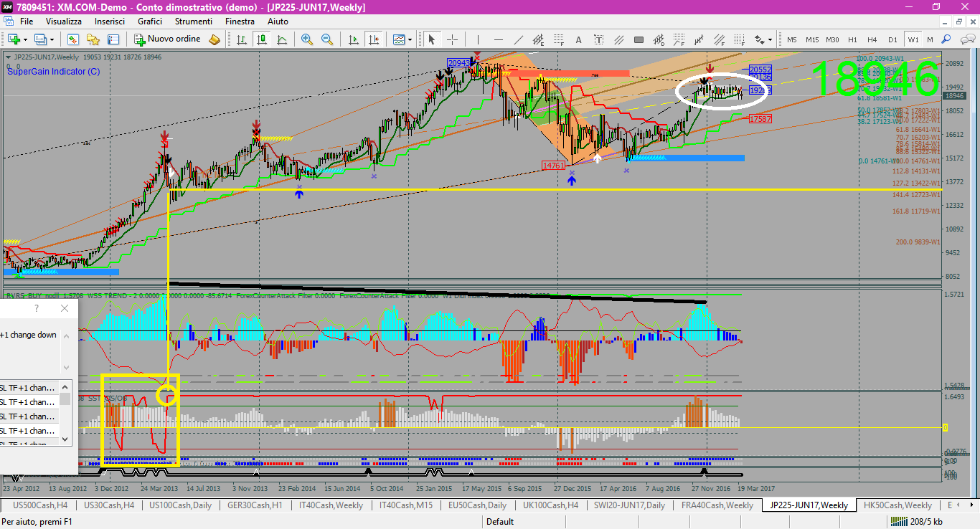980x529 pixels.
Task: Toggle the Market Watch window icon
Action: (72, 39)
